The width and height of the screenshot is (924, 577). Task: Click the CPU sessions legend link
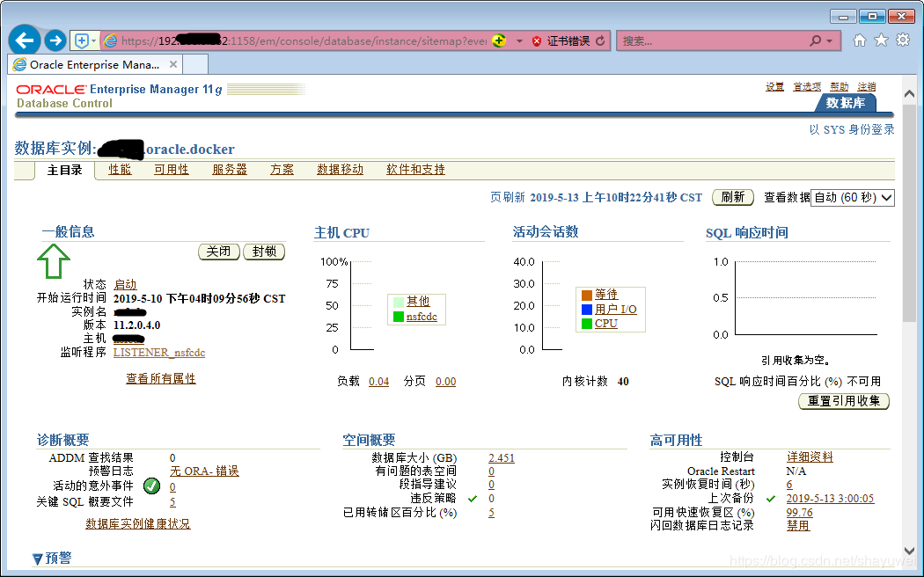click(605, 323)
